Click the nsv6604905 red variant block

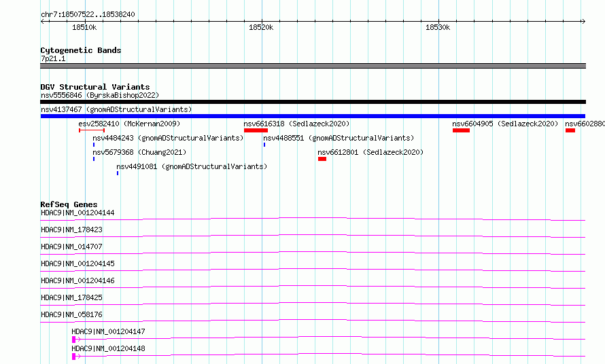point(461,130)
